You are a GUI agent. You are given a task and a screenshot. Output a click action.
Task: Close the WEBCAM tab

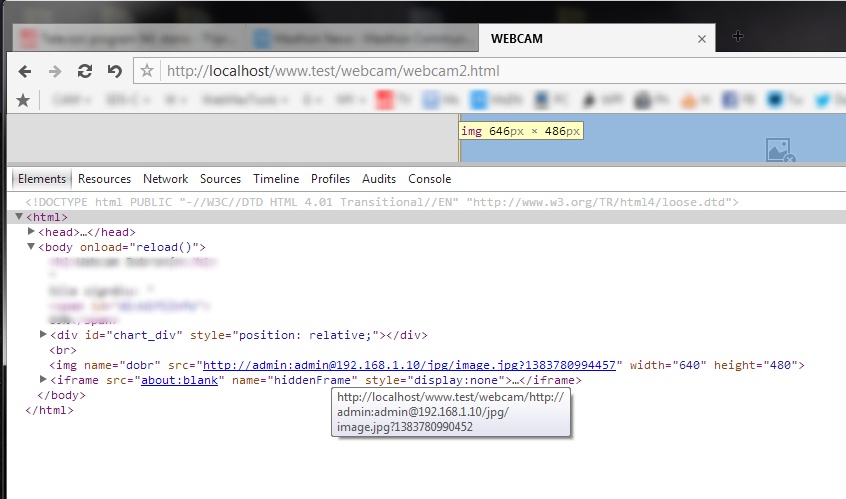tap(702, 39)
